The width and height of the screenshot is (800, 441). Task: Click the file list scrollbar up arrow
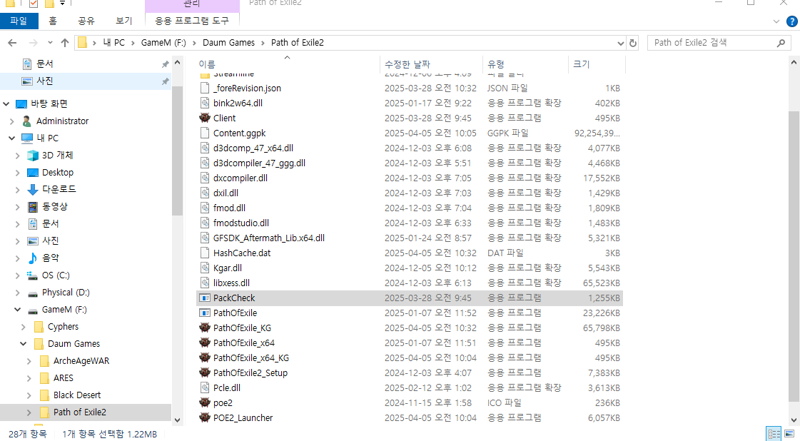(794, 63)
